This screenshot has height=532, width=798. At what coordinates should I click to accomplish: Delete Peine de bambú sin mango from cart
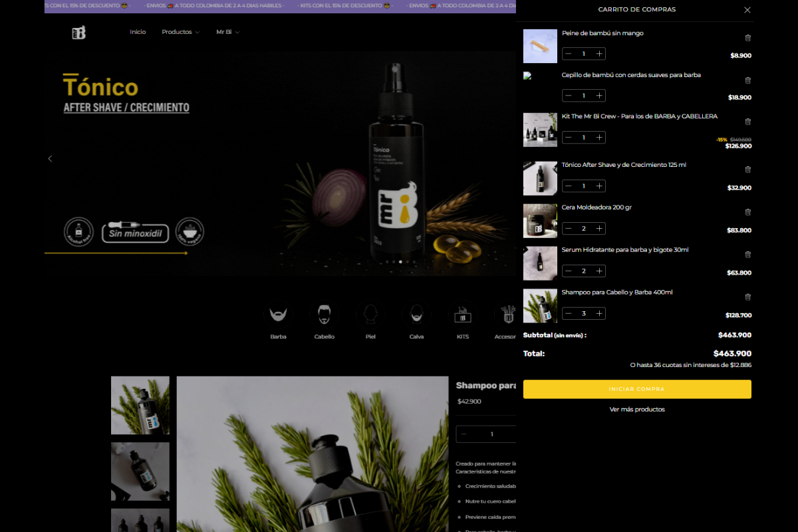[x=747, y=38]
